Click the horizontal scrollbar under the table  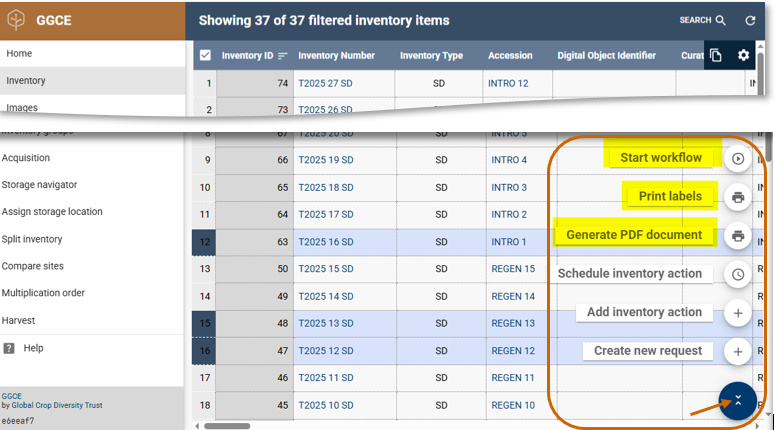pyautogui.click(x=228, y=426)
